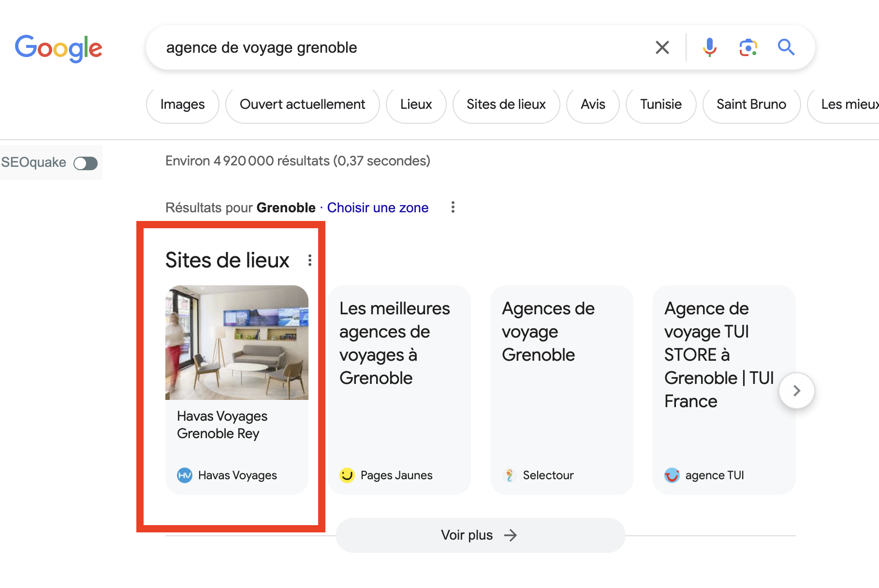This screenshot has width=879, height=588.
Task: Clear the search query with X icon
Action: (x=662, y=47)
